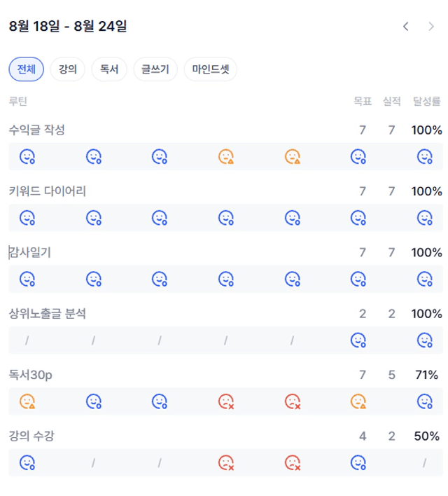Click the 달성률 column header
The width and height of the screenshot is (448, 496).
coord(426,101)
